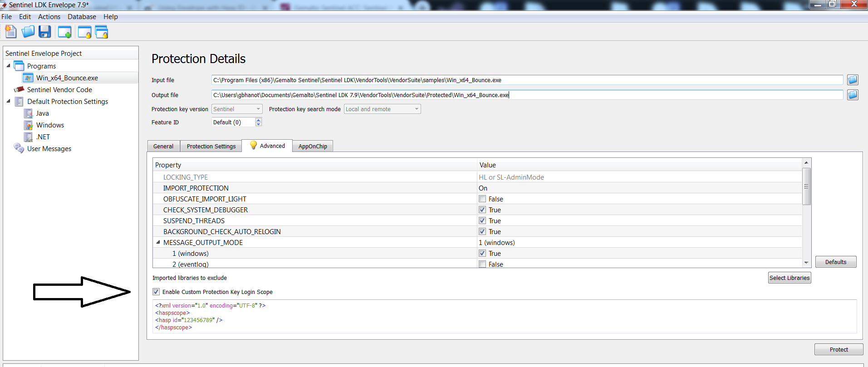Click IMPORT_PROTECTION value 'On'

pos(483,188)
